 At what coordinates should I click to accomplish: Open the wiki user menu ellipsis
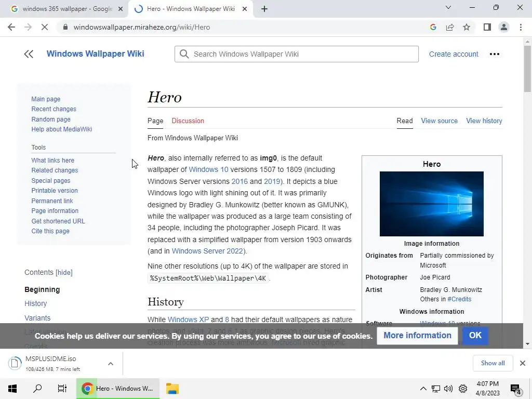pos(495,54)
